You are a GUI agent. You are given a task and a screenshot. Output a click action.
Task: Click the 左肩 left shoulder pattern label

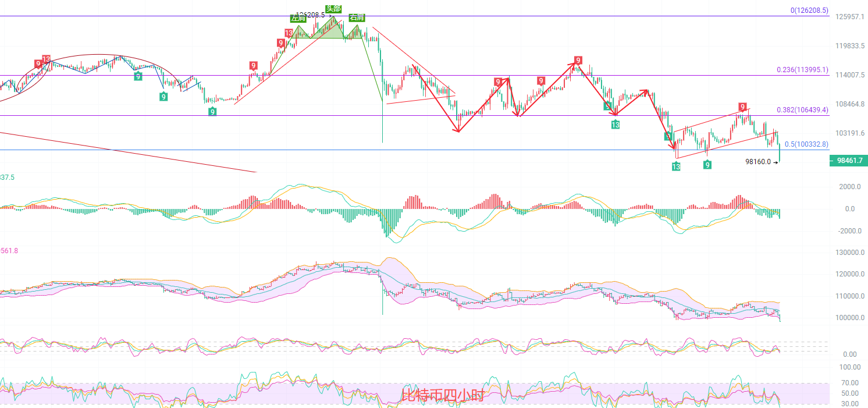click(x=298, y=18)
